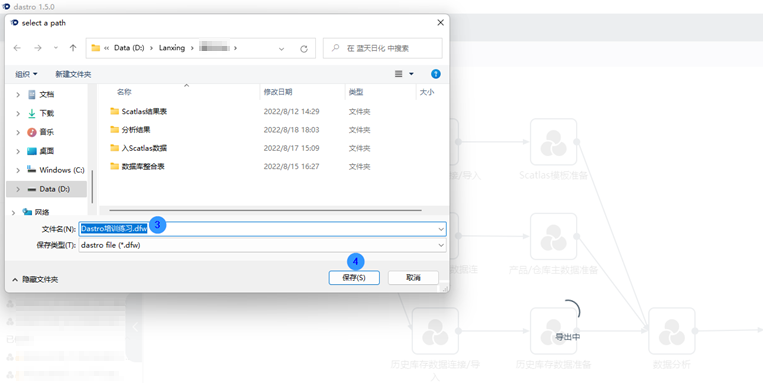Select 下载 in navigation pane
This screenshot has height=383, width=763.
tap(47, 113)
